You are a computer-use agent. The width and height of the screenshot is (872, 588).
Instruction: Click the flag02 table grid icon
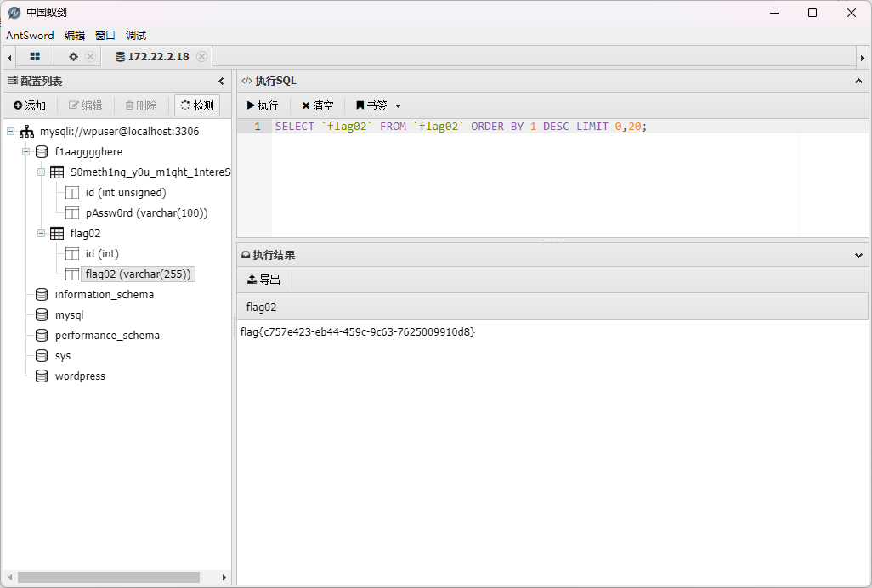(57, 234)
